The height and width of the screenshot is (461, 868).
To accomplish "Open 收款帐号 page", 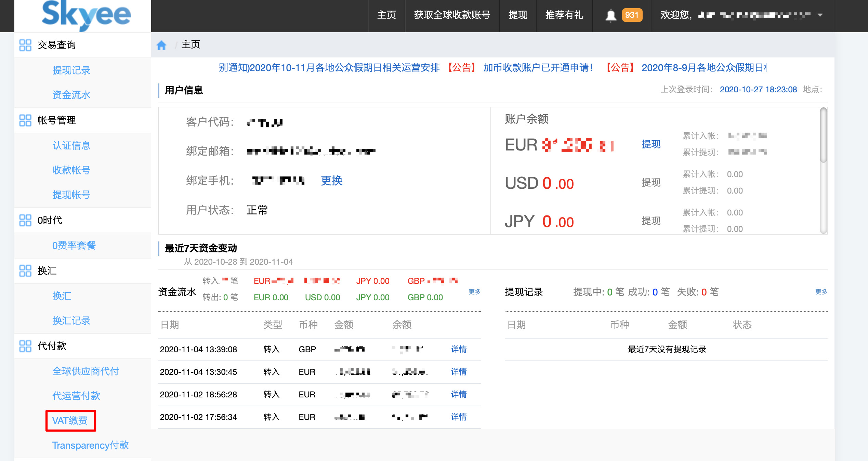I will [71, 170].
